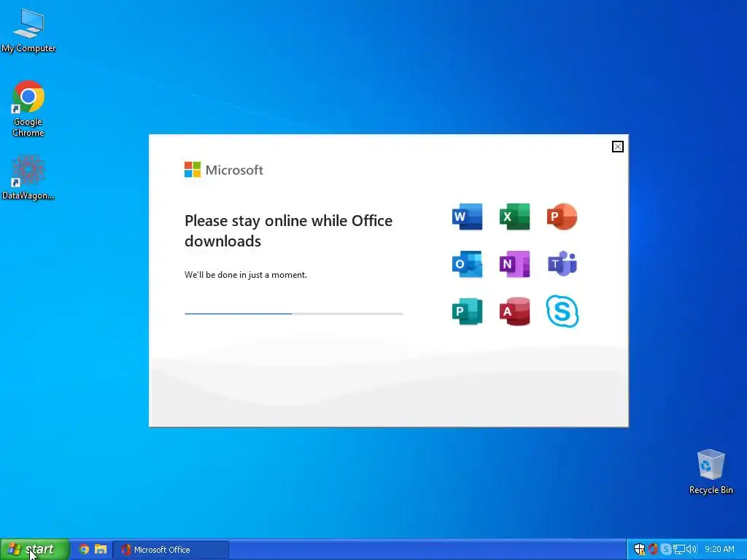Click the Office download progress bar
Viewport: 747px width, 560px height.
click(x=294, y=314)
